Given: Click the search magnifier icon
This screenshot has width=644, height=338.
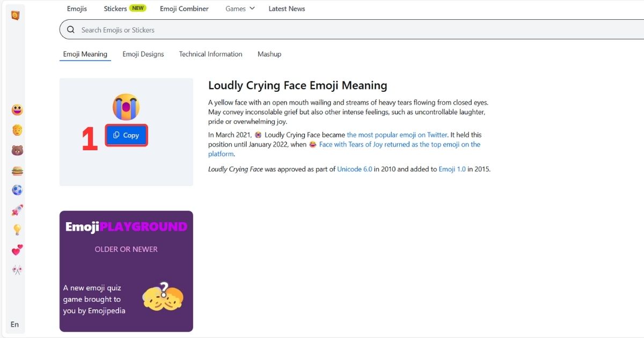Looking at the screenshot, I should coord(71,30).
